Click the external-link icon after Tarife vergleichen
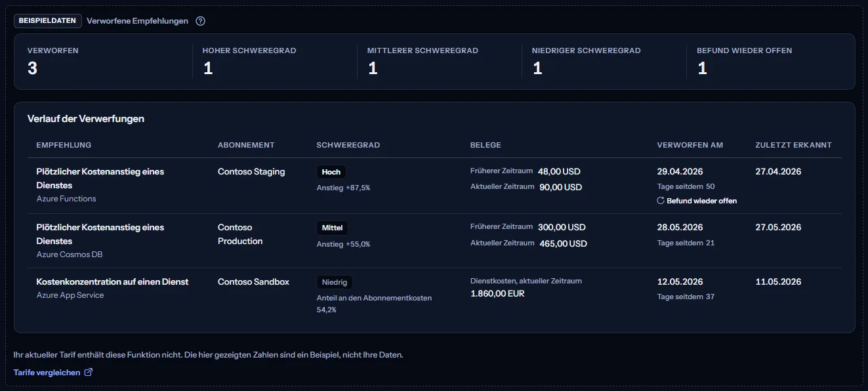This screenshot has height=391, width=868. click(x=89, y=373)
